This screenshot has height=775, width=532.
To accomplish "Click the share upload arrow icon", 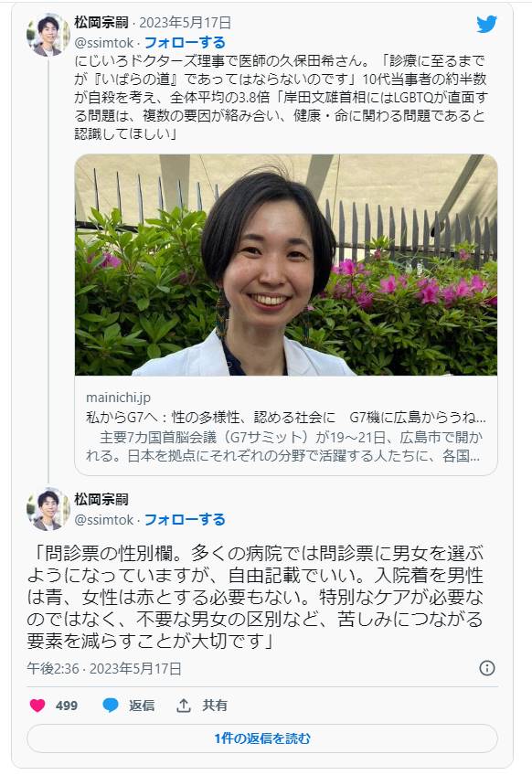I will tap(184, 706).
